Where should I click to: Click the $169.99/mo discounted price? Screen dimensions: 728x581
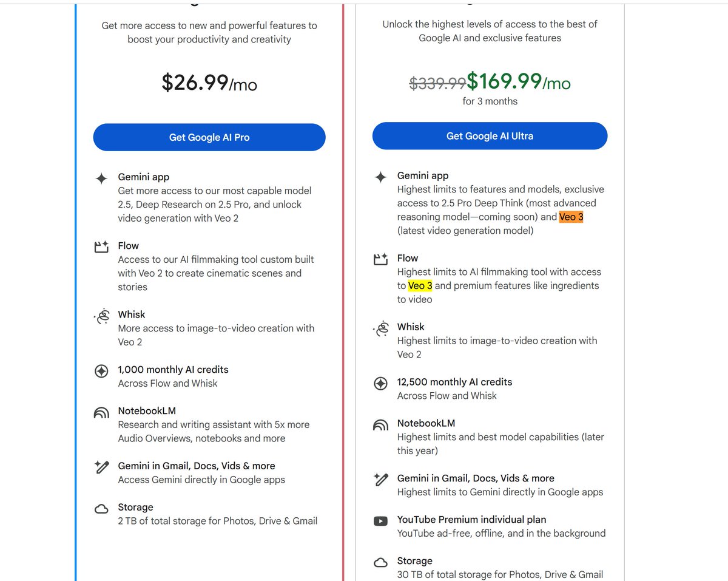519,81
